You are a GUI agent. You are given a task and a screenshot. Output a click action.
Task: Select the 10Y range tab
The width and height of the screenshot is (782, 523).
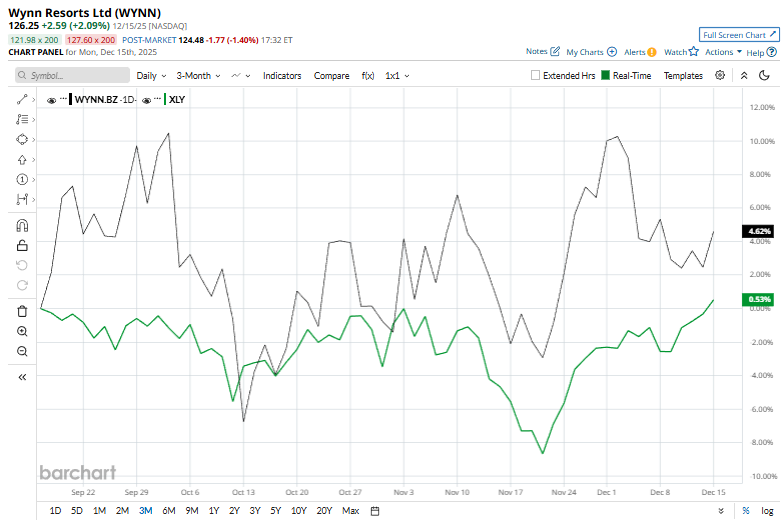pyautogui.click(x=298, y=511)
